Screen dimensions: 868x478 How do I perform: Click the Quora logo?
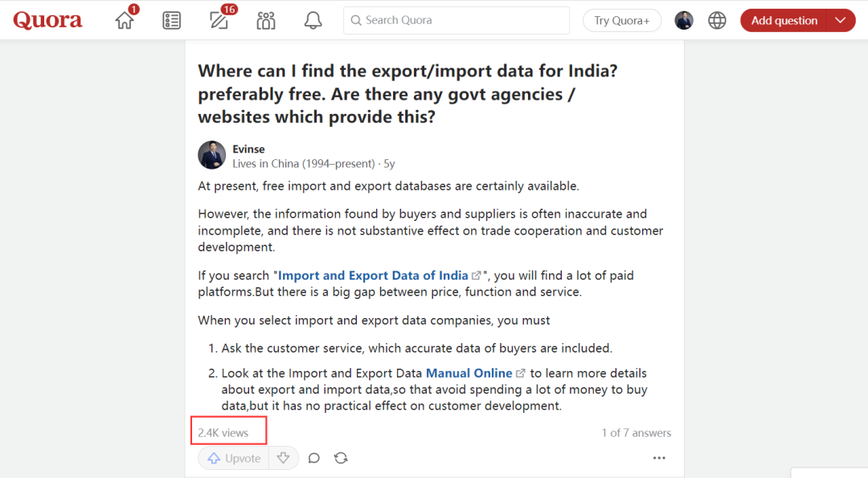point(47,20)
